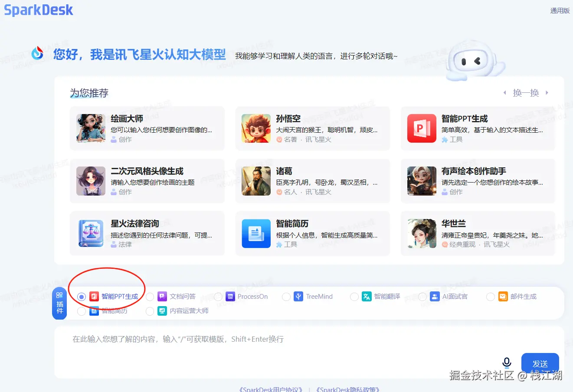Click the 绘画大师 card title
The height and width of the screenshot is (392, 573).
127,119
